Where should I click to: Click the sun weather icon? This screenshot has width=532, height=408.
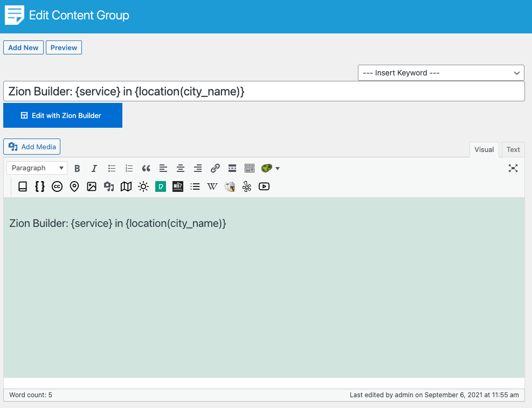click(143, 186)
